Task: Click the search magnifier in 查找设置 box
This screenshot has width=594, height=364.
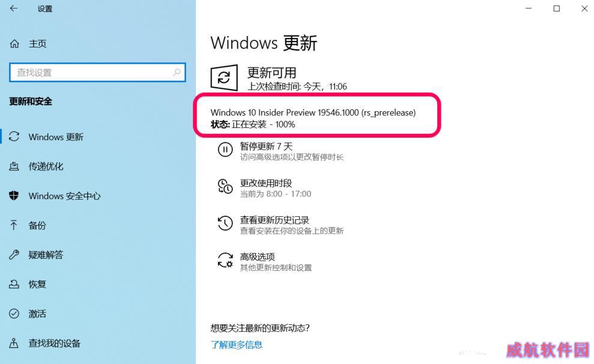Action: point(177,72)
